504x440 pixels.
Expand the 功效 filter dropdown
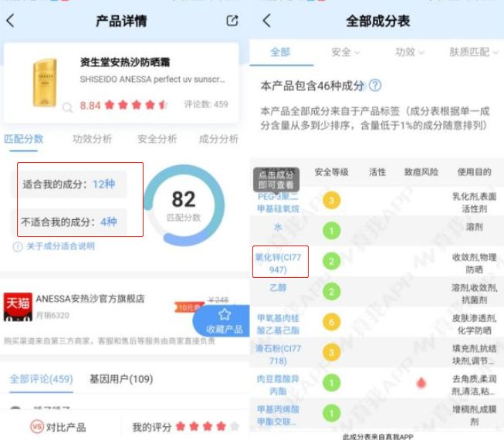click(x=410, y=52)
